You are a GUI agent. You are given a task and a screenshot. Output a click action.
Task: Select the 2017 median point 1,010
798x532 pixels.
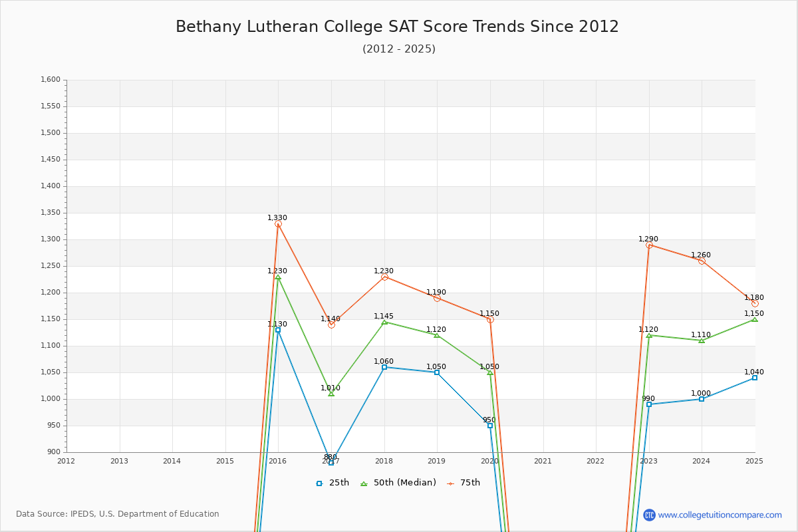point(331,394)
